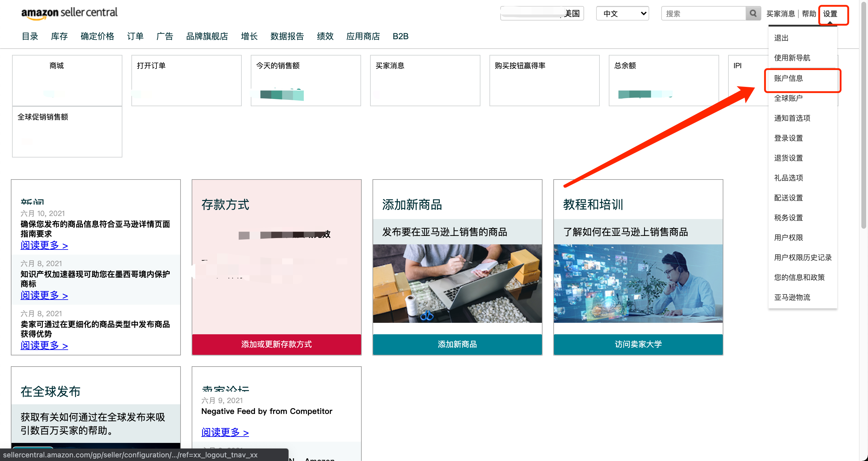Open the 中文 language dropdown
This screenshot has width=868, height=461.
(x=622, y=14)
